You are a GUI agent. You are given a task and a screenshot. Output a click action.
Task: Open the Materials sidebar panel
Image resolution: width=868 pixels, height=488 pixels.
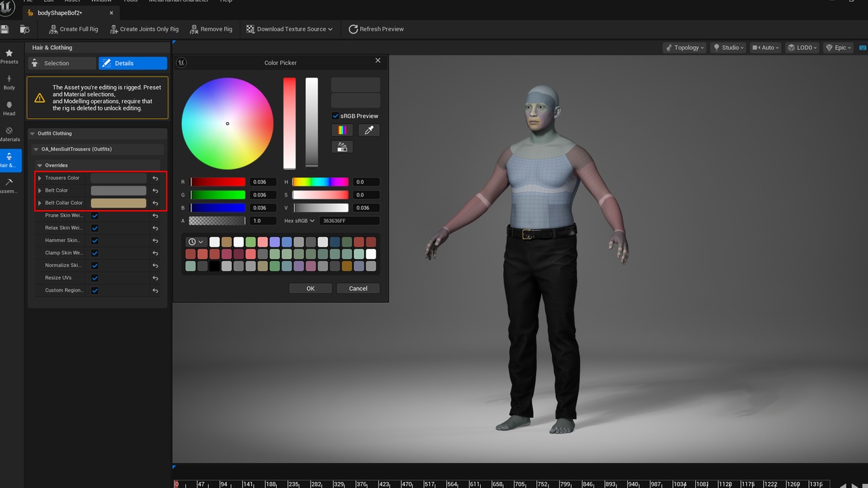[9, 134]
